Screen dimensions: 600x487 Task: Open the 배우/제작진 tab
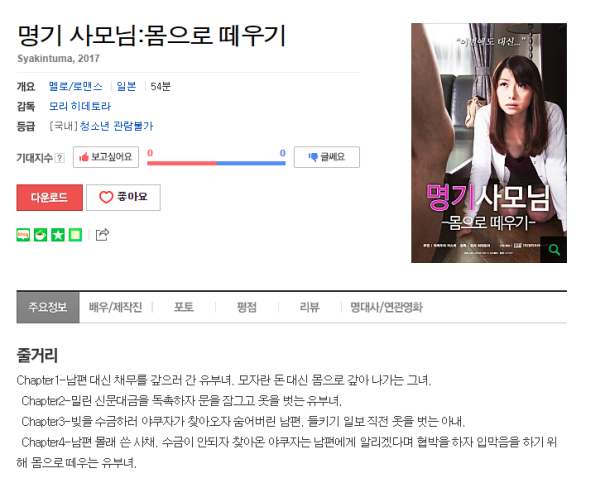[x=116, y=307]
